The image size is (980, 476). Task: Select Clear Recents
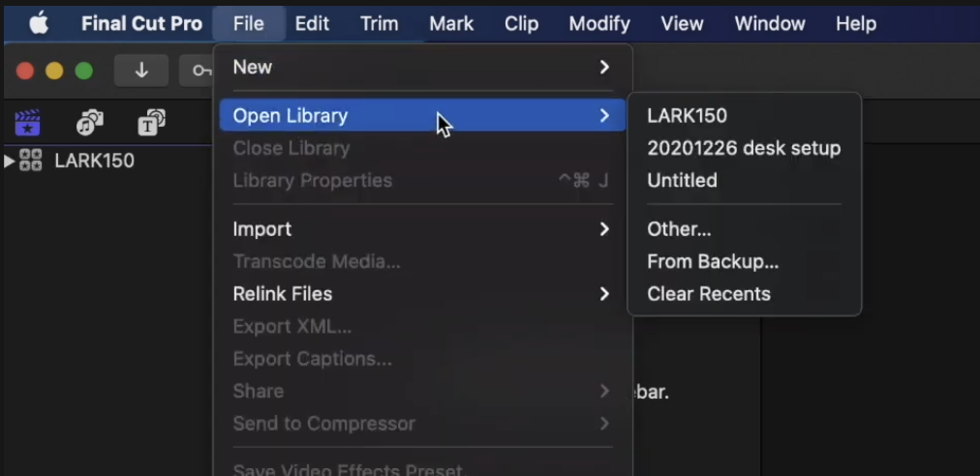(745, 294)
